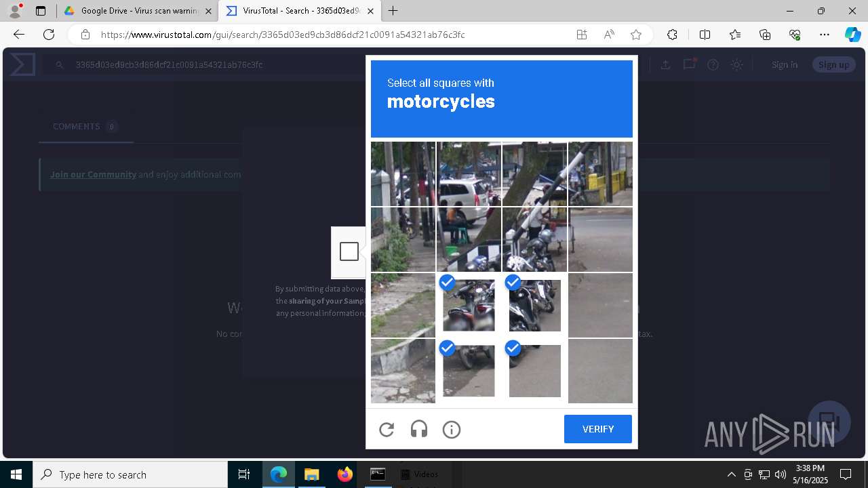Click the virustotal.com address bar URL
This screenshot has height=488, width=868.
283,35
